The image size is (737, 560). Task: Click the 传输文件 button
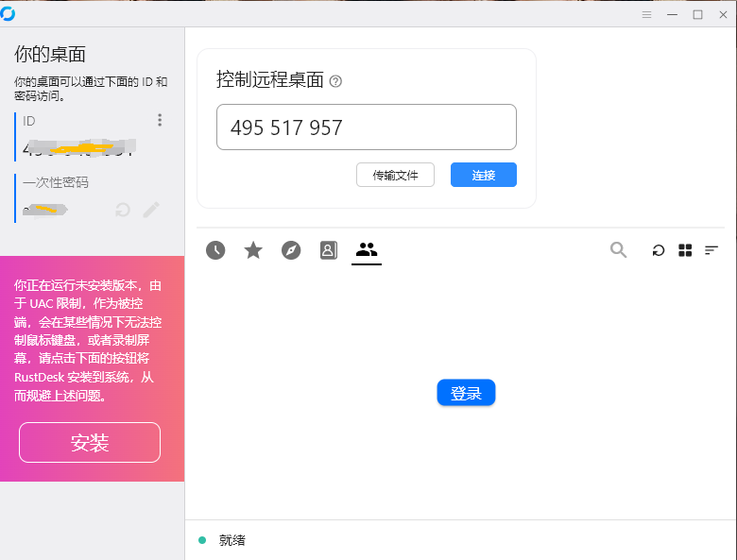coord(395,175)
